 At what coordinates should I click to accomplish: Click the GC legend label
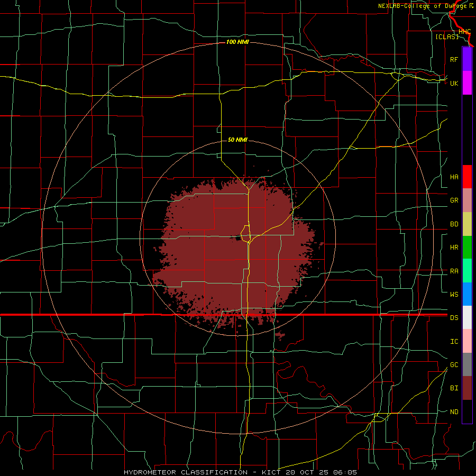point(454,365)
